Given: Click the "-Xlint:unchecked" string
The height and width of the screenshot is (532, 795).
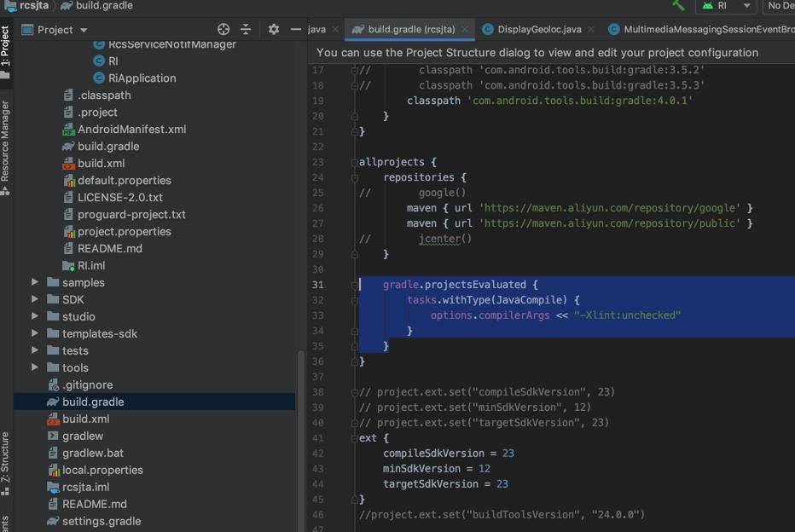Looking at the screenshot, I should tap(627, 315).
